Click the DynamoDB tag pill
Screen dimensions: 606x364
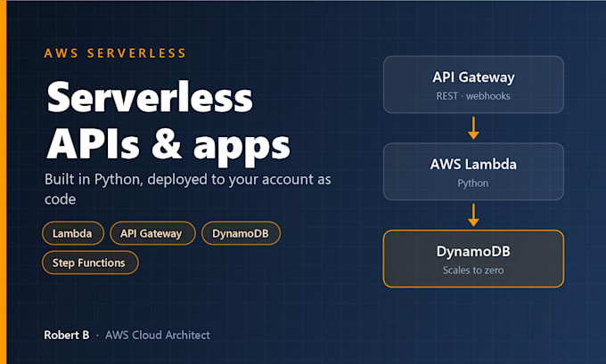point(241,233)
